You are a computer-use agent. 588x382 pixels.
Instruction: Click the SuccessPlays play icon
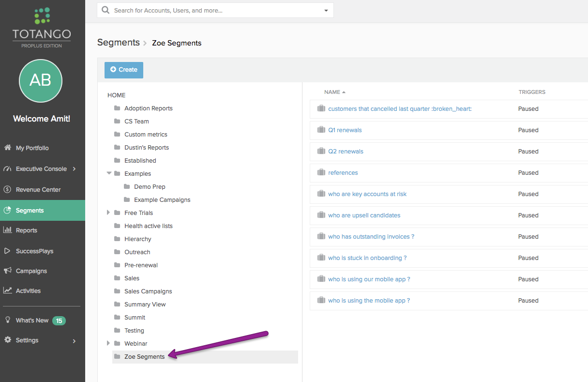coord(7,251)
